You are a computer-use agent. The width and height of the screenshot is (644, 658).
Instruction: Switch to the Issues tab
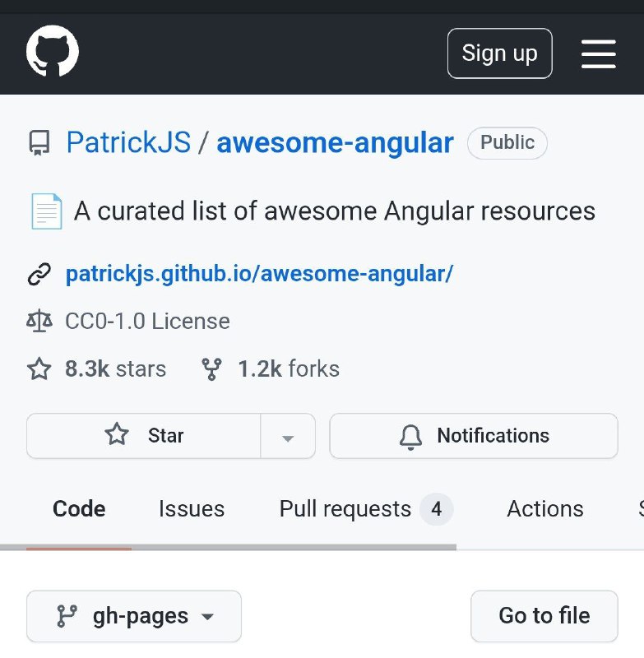coord(192,509)
